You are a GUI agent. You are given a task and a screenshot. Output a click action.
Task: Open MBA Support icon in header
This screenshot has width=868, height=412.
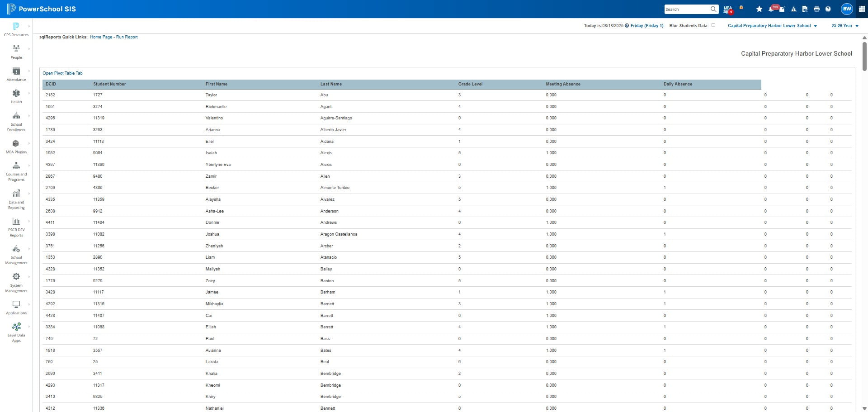click(x=728, y=9)
